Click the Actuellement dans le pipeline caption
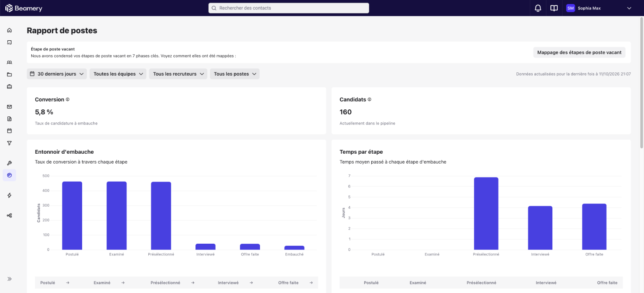 pos(368,123)
